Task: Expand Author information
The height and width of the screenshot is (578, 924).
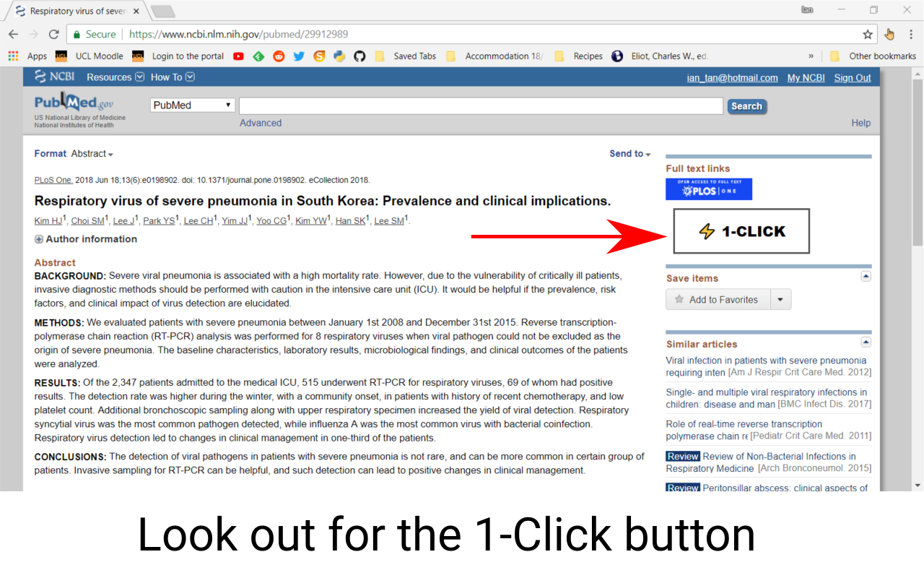Action: 86,239
